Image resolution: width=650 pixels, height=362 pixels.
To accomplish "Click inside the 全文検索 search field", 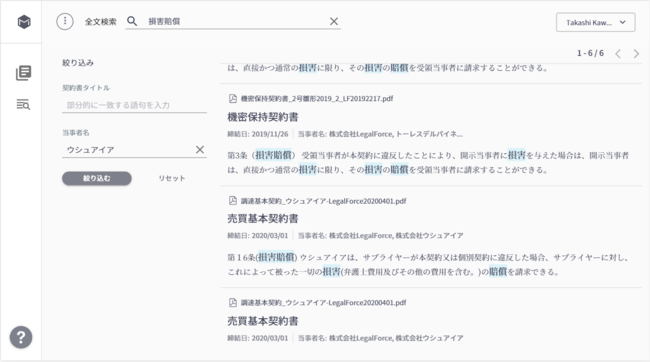I will [236, 22].
